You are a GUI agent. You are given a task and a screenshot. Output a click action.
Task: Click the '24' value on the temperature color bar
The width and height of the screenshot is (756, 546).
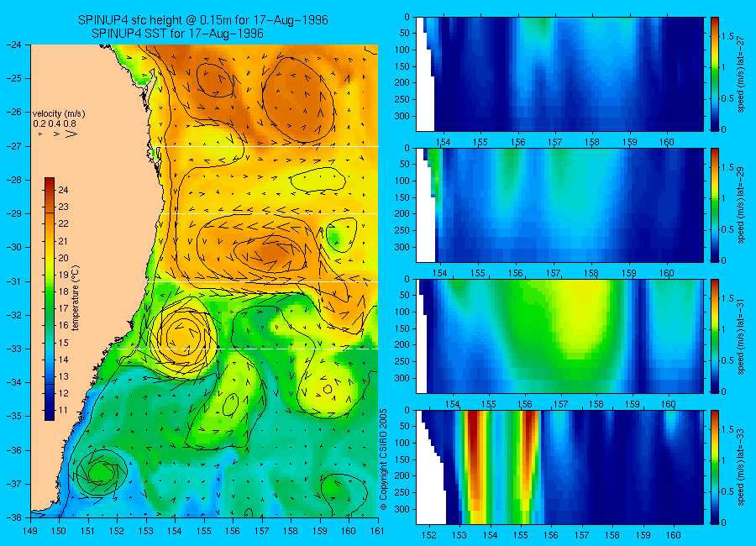(63, 190)
